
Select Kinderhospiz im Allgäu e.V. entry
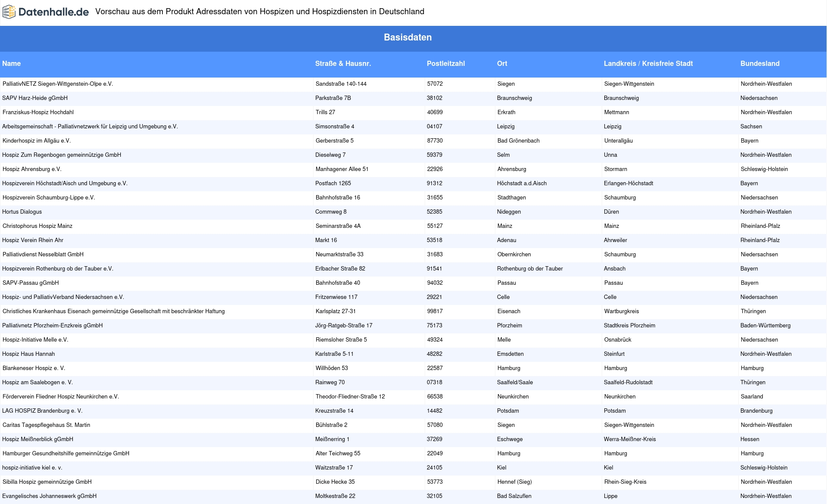37,141
